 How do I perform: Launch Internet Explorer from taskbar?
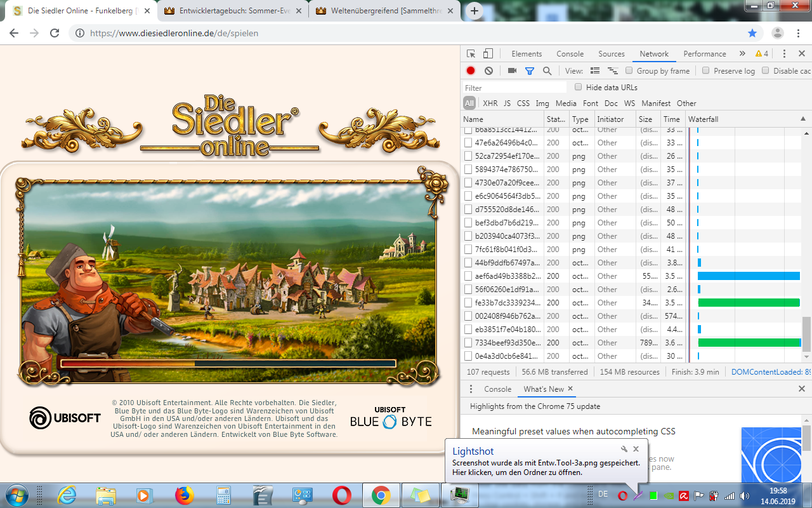(x=67, y=495)
